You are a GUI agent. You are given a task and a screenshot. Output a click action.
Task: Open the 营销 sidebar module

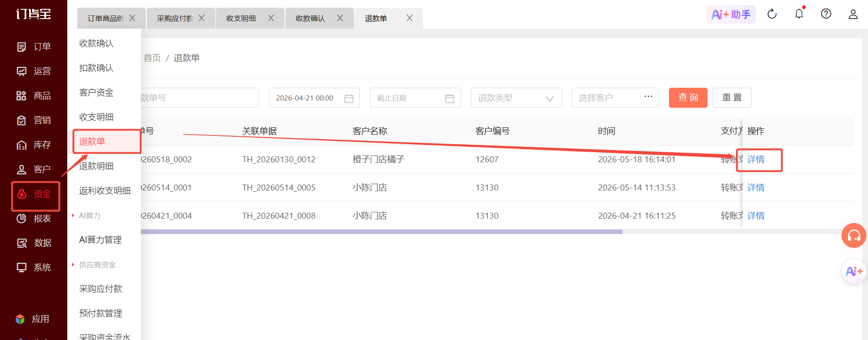tap(34, 120)
